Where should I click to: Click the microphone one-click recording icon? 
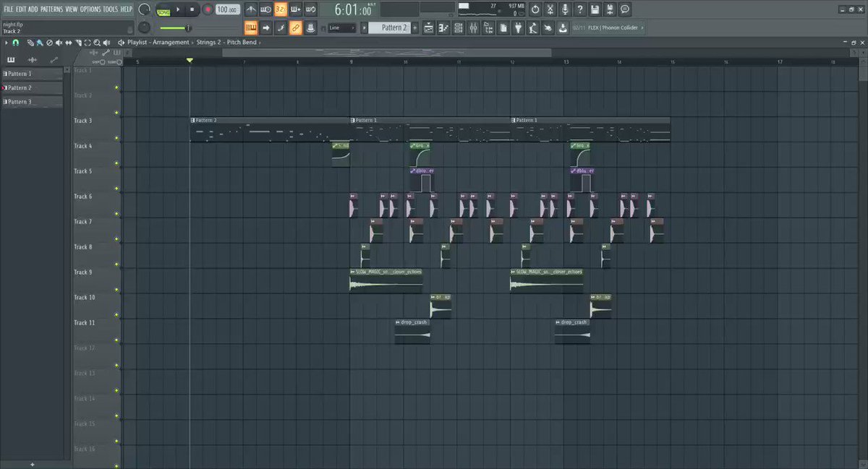[565, 9]
